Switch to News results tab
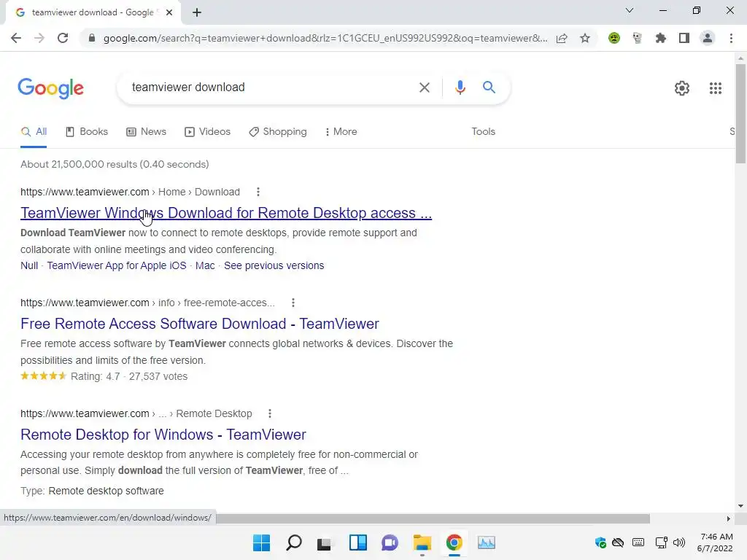 click(146, 132)
